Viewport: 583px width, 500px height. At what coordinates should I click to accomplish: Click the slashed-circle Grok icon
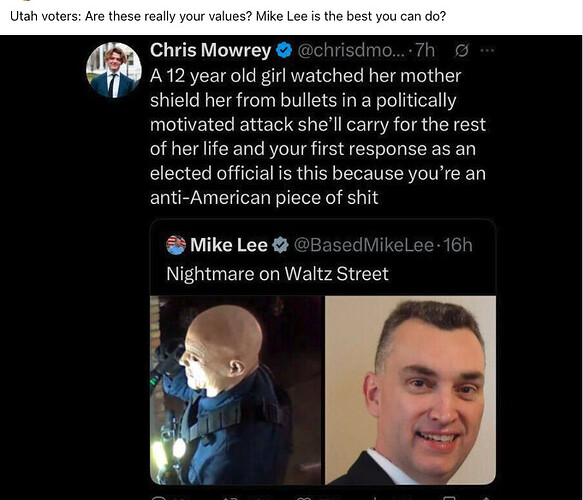tap(461, 50)
